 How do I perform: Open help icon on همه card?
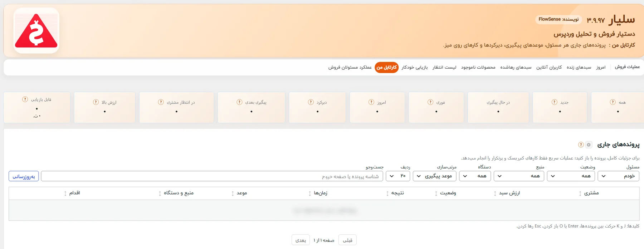(613, 102)
